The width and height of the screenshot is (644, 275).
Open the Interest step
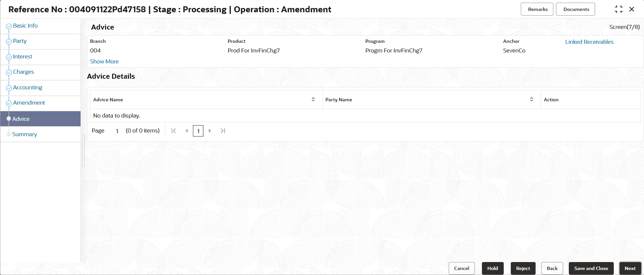click(x=23, y=56)
